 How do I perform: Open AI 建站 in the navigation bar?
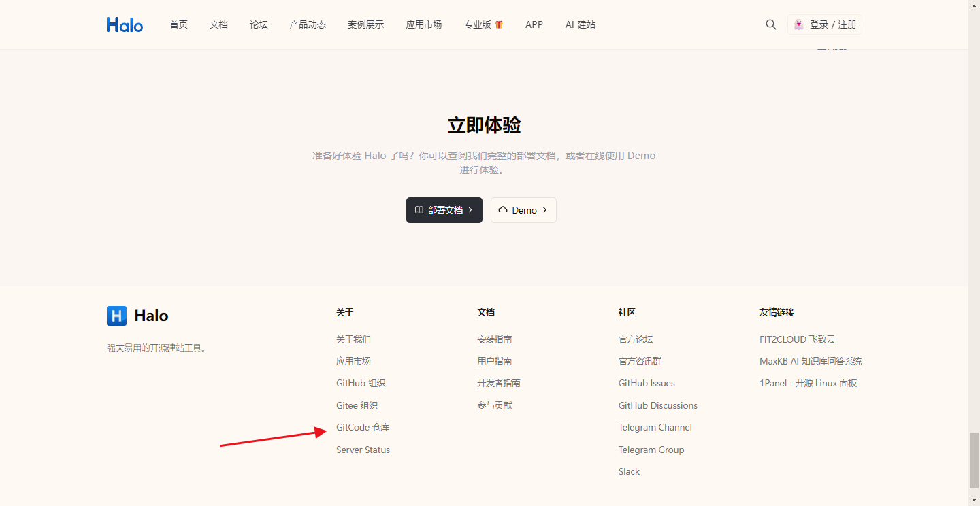point(580,24)
